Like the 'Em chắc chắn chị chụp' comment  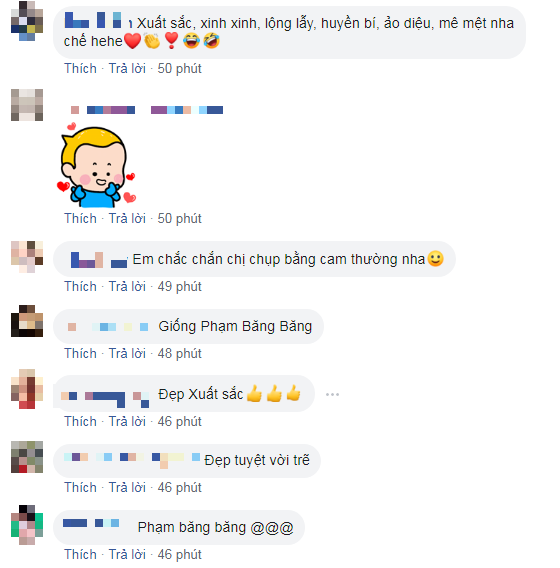tap(80, 287)
